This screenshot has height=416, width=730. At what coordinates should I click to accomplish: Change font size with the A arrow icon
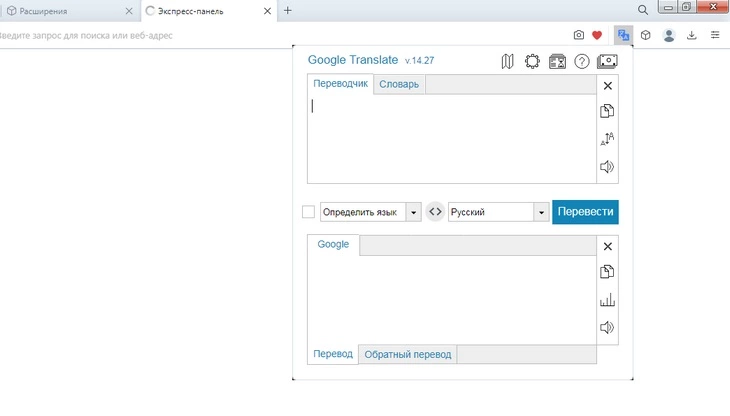point(607,139)
